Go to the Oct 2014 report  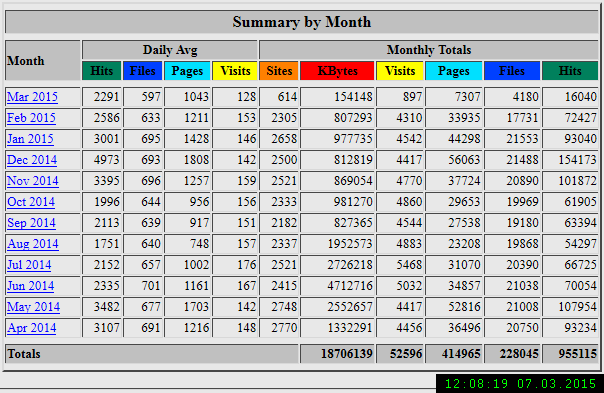31,202
